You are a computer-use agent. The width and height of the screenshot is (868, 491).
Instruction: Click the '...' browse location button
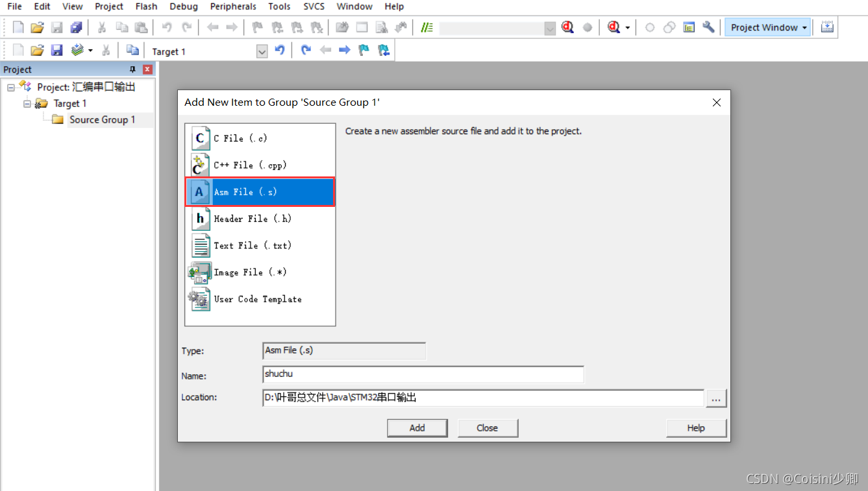(716, 398)
